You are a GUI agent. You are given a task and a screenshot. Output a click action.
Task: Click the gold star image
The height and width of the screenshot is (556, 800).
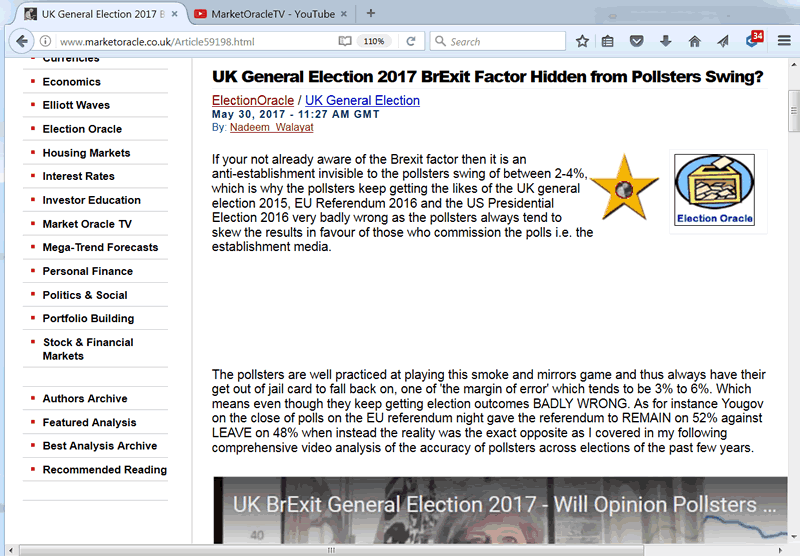(x=624, y=187)
